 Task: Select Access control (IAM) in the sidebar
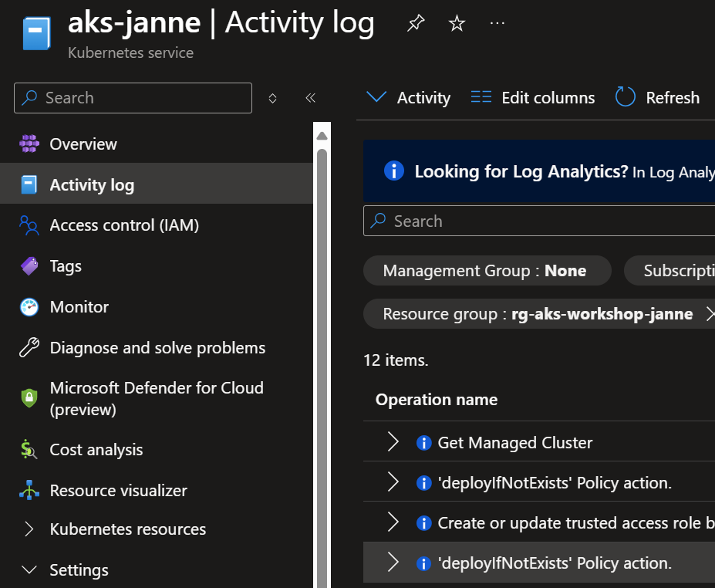pyautogui.click(x=157, y=225)
